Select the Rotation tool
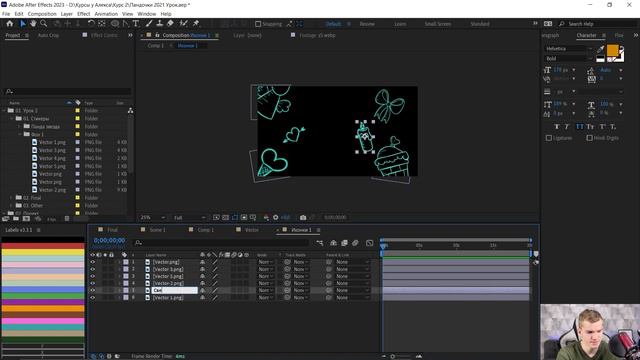The image size is (640, 360). click(x=91, y=24)
